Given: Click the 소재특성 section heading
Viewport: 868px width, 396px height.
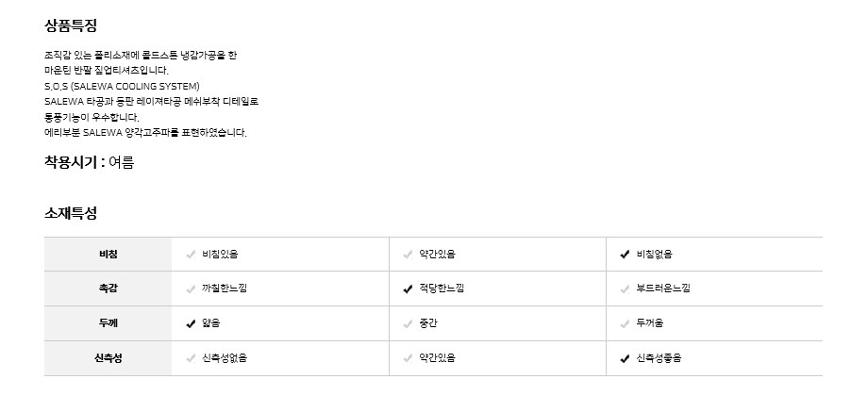Looking at the screenshot, I should [71, 213].
